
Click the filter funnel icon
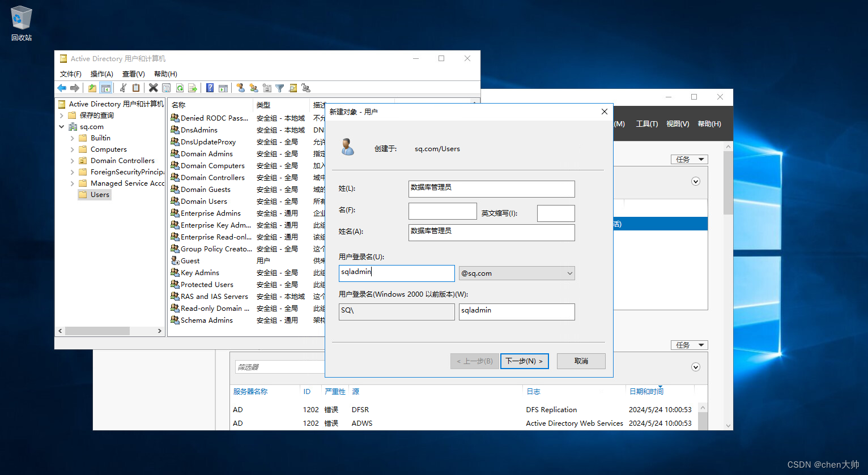pyautogui.click(x=280, y=88)
